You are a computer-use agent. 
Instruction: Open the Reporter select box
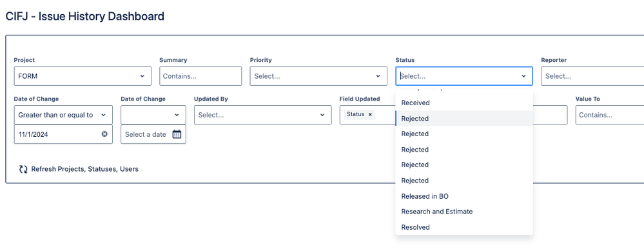592,76
